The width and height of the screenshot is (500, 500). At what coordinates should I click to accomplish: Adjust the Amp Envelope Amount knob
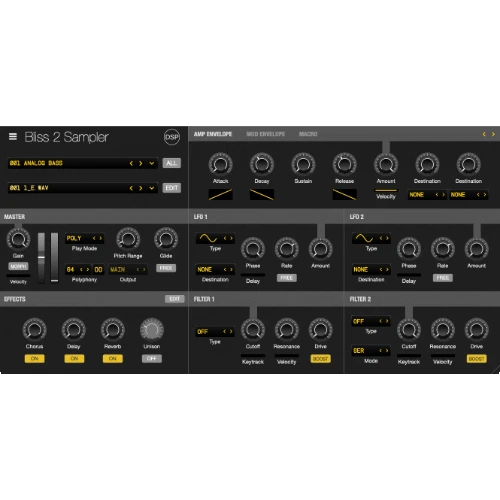coord(386,164)
